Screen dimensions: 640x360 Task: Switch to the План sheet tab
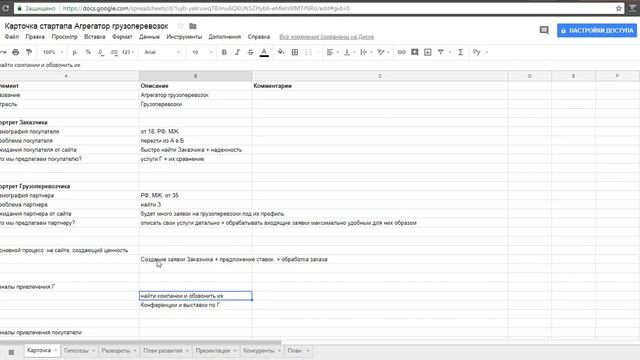point(295,351)
